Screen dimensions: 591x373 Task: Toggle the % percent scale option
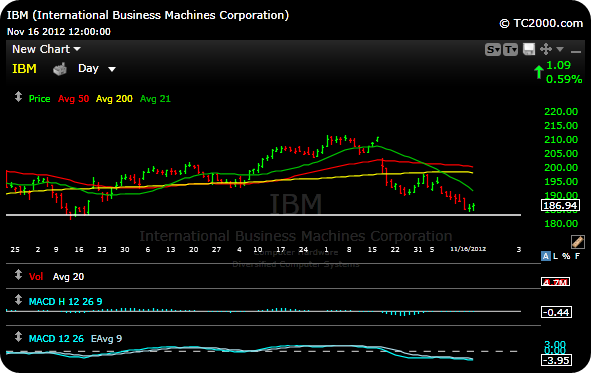566,256
